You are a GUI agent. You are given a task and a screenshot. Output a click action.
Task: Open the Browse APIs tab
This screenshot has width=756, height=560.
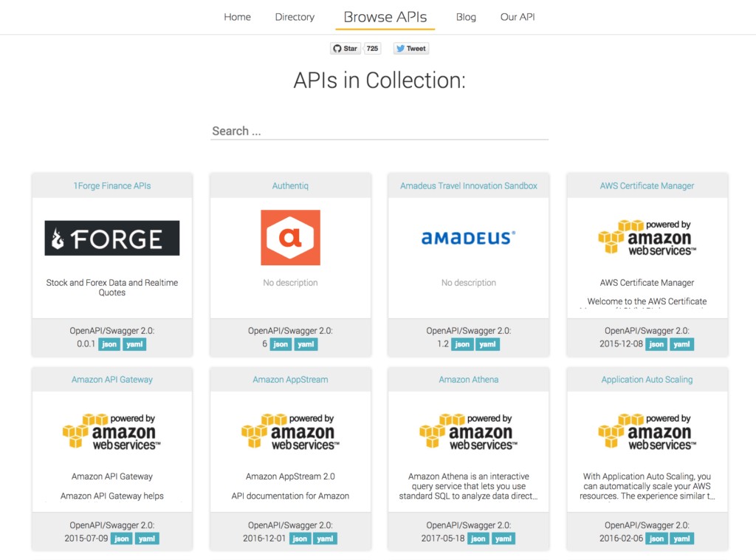tap(385, 16)
